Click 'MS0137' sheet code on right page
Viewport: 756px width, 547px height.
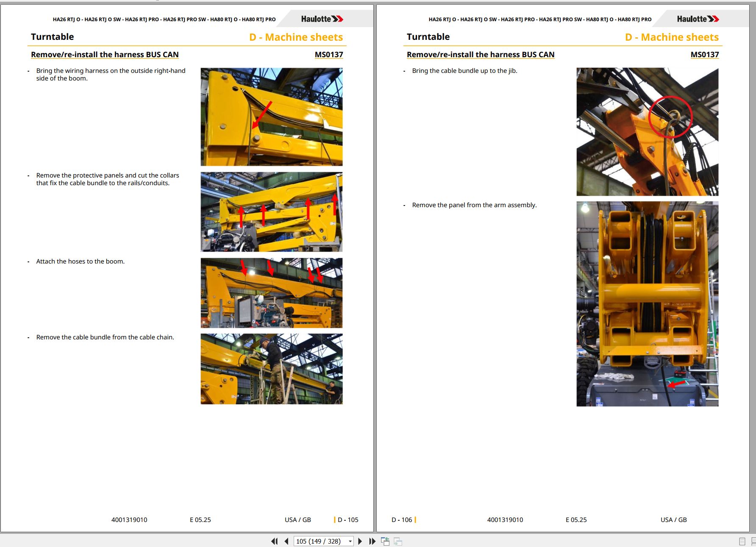[705, 55]
